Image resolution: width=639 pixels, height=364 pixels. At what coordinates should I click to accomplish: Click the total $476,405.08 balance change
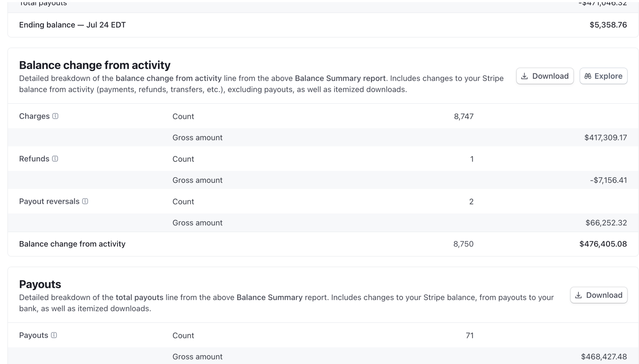(603, 244)
